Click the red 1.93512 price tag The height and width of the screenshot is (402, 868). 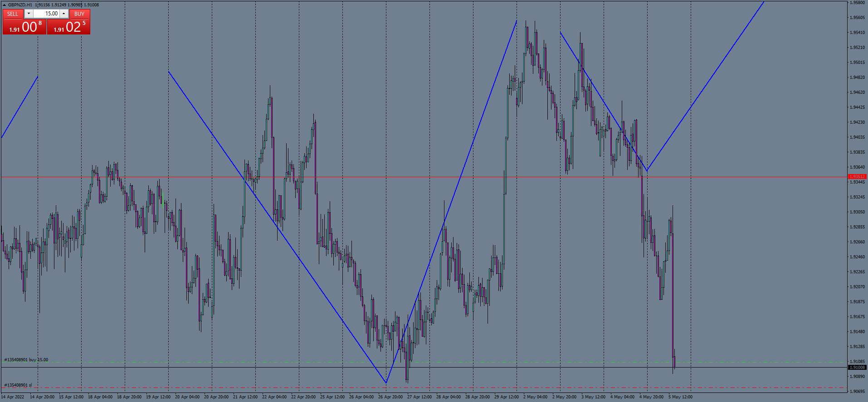[x=857, y=177]
